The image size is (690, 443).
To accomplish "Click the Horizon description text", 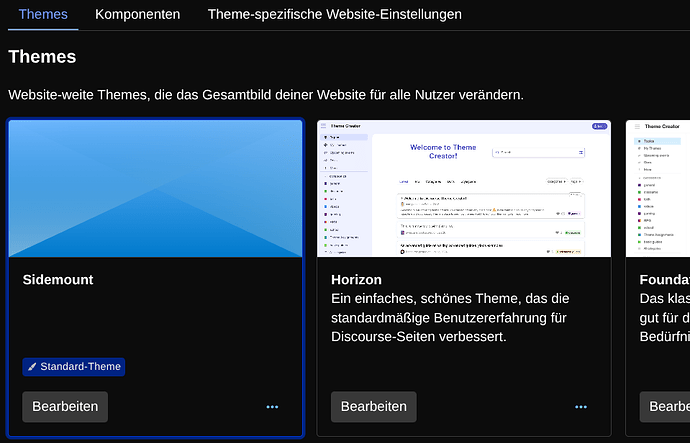I will pos(450,318).
